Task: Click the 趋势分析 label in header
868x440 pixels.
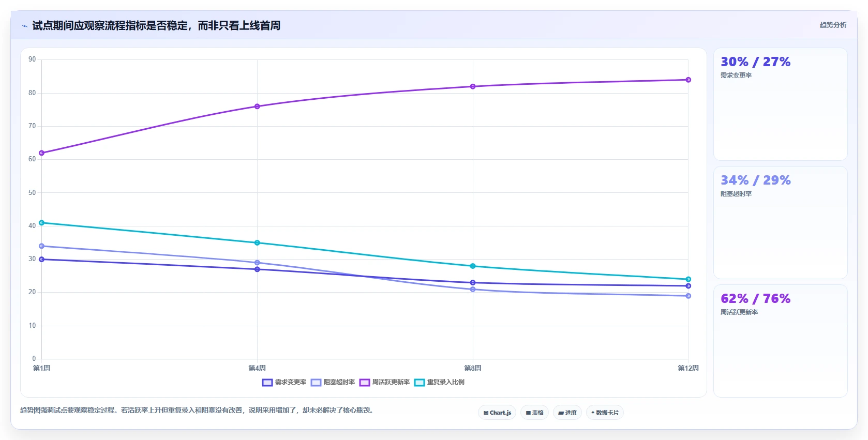Action: tap(833, 25)
